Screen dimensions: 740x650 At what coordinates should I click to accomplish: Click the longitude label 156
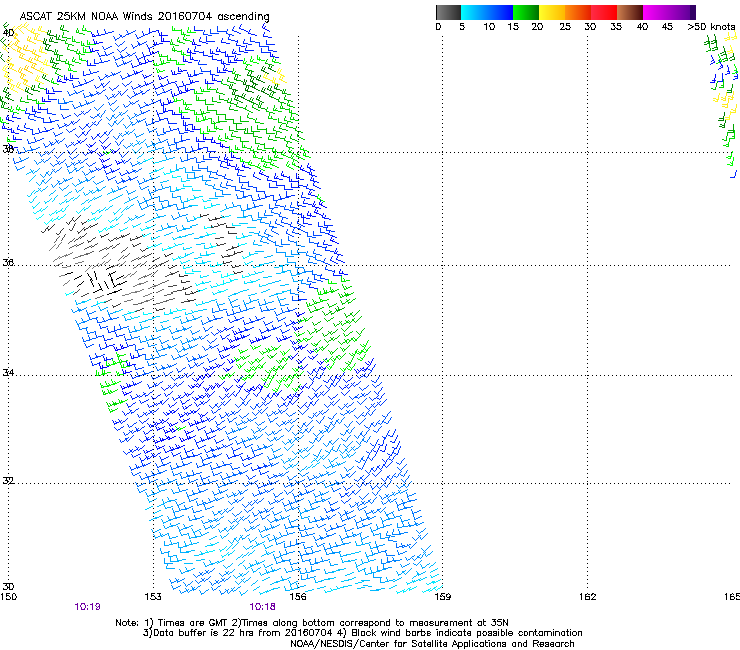pos(298,597)
